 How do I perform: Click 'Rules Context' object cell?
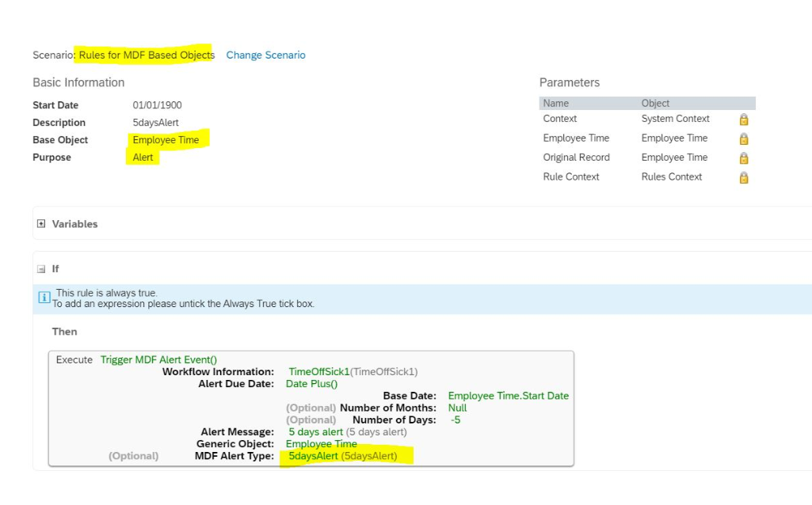672,177
